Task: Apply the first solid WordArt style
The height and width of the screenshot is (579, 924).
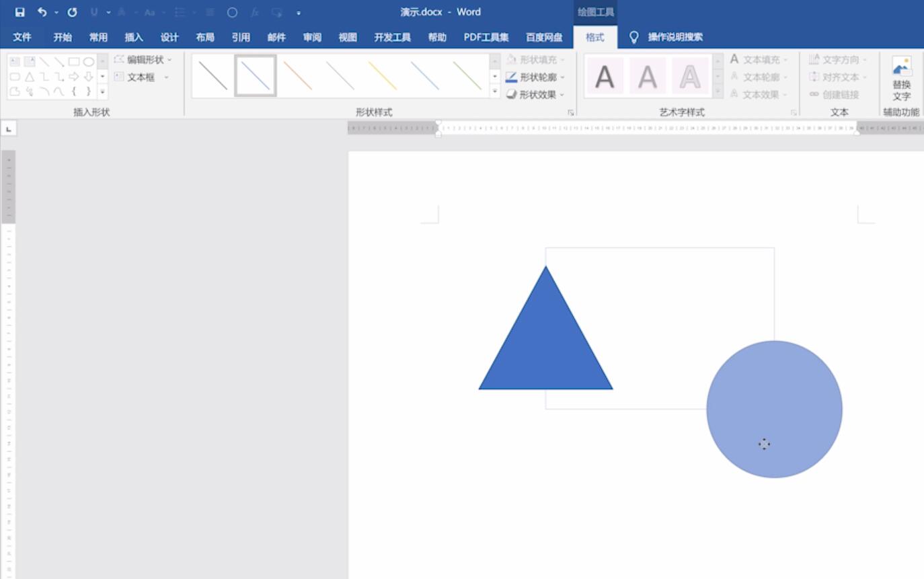Action: [x=605, y=76]
